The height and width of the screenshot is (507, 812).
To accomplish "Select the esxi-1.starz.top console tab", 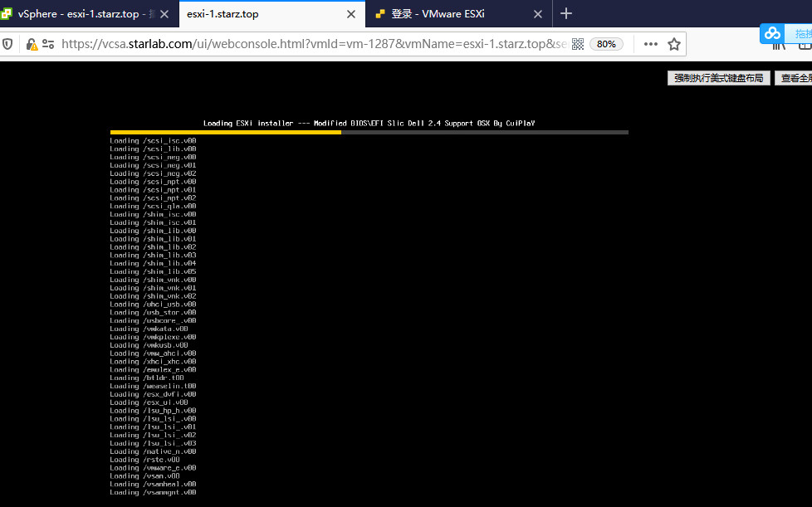I will pos(271,14).
